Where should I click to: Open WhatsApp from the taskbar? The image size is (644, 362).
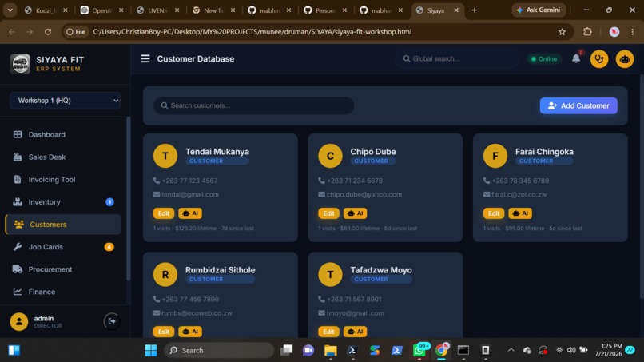tap(419, 350)
